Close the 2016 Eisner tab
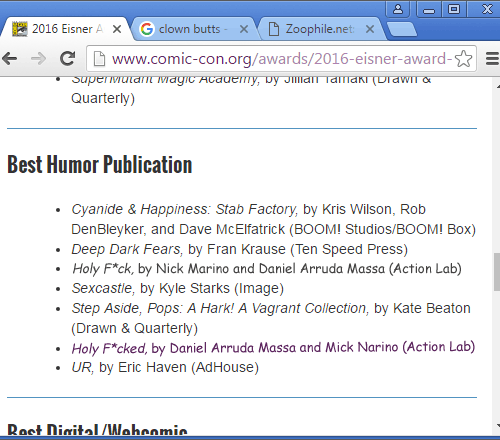 (117, 29)
